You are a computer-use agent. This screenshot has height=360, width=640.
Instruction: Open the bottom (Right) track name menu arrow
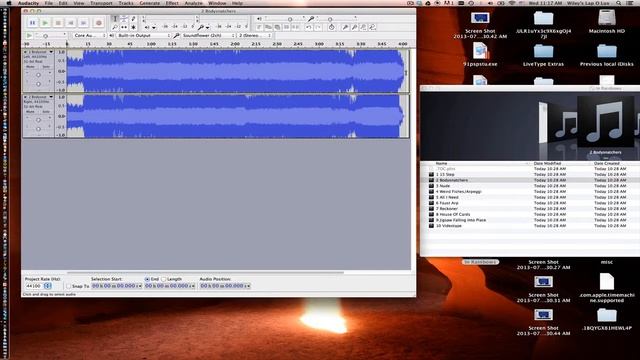point(51,97)
